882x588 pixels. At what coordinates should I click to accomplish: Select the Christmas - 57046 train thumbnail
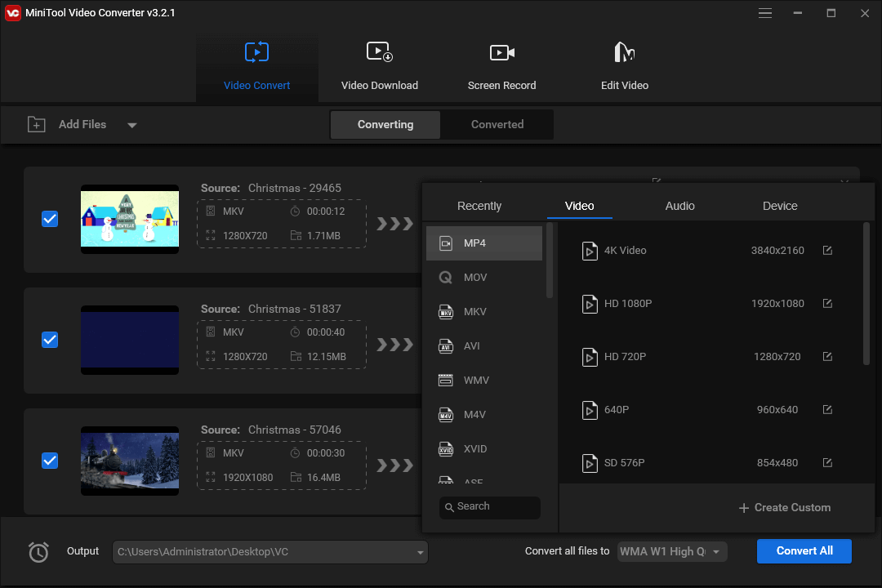coord(130,461)
